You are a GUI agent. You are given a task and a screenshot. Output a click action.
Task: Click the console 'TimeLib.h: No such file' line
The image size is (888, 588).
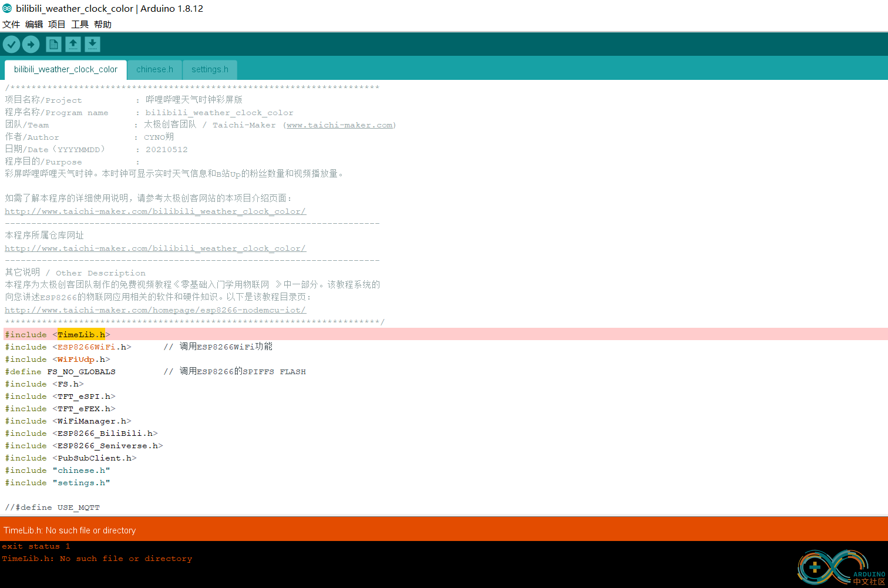tap(97, 559)
